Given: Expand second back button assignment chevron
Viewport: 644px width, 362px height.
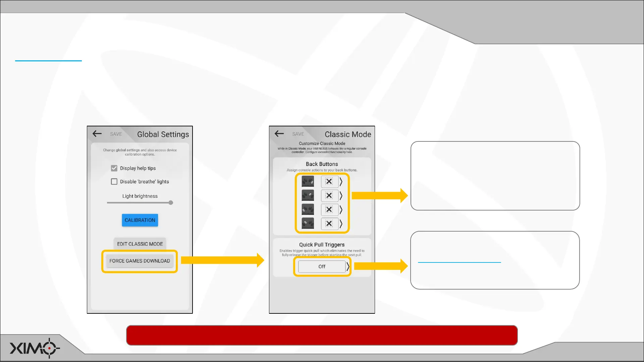Looking at the screenshot, I should coord(341,195).
